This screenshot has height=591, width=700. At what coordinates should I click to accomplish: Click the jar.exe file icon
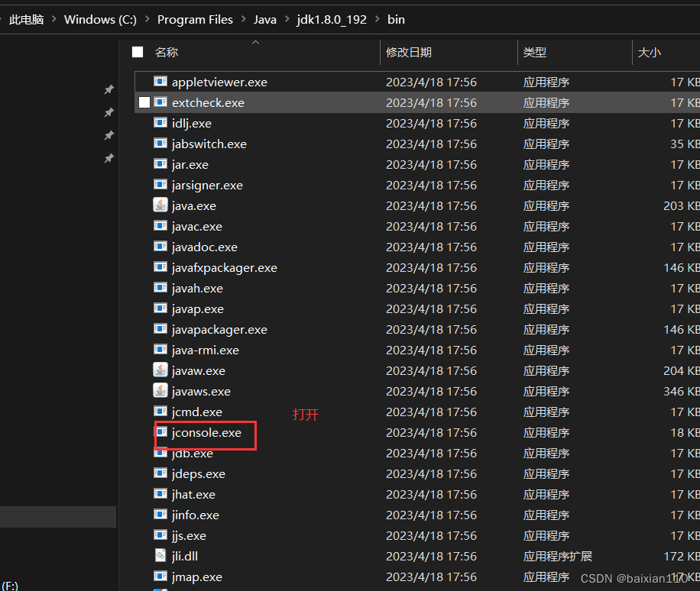click(160, 163)
